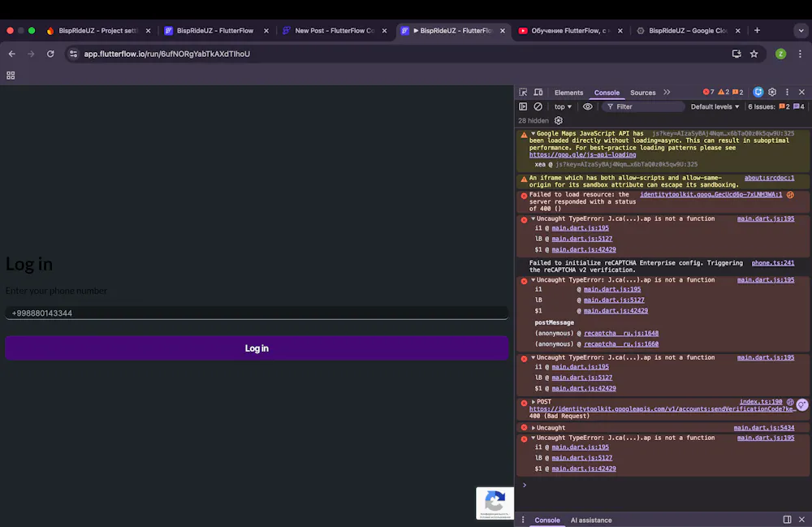Collapse the last Uncaught TypeError entry
Image resolution: width=812 pixels, height=527 pixels.
(x=533, y=438)
